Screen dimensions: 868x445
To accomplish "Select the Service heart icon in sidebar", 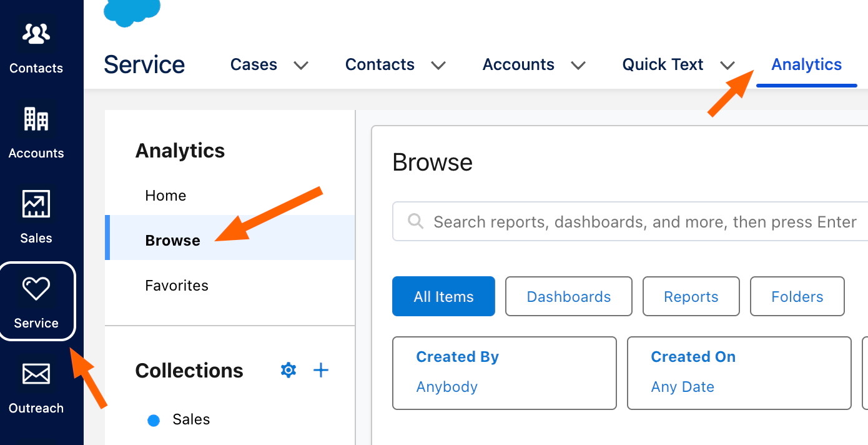I will 36,289.
